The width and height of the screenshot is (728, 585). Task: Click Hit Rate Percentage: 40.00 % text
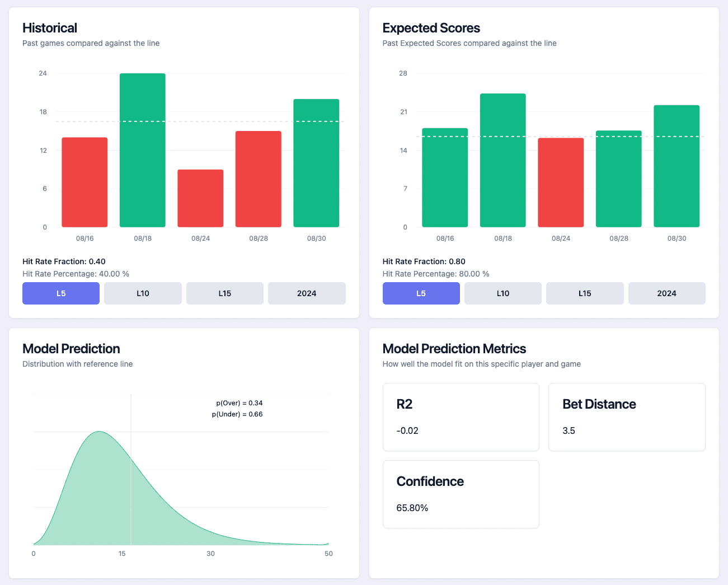point(76,274)
